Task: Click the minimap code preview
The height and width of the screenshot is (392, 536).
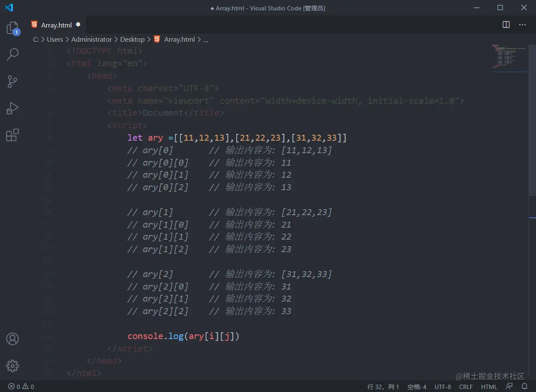Action: point(509,56)
